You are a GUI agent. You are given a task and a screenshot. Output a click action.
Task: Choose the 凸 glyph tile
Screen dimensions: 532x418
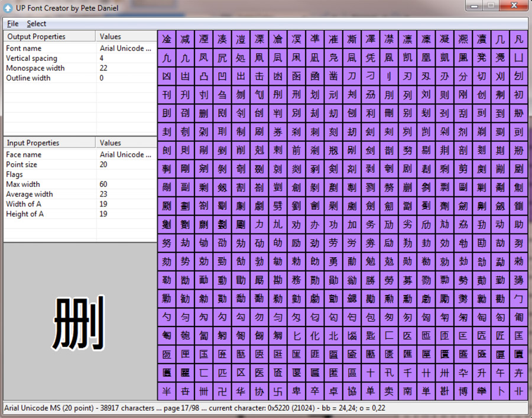point(203,77)
